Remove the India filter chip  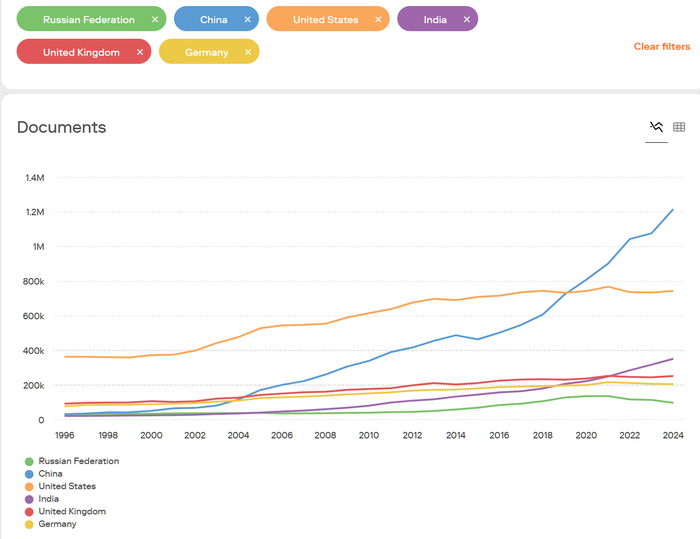click(x=466, y=20)
